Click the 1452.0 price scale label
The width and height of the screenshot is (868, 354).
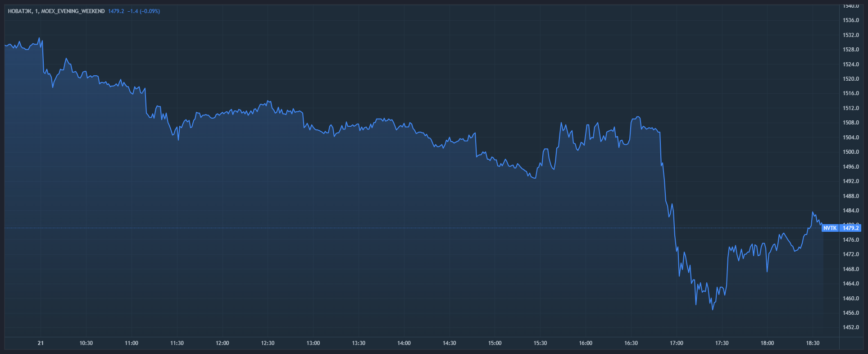(x=850, y=327)
